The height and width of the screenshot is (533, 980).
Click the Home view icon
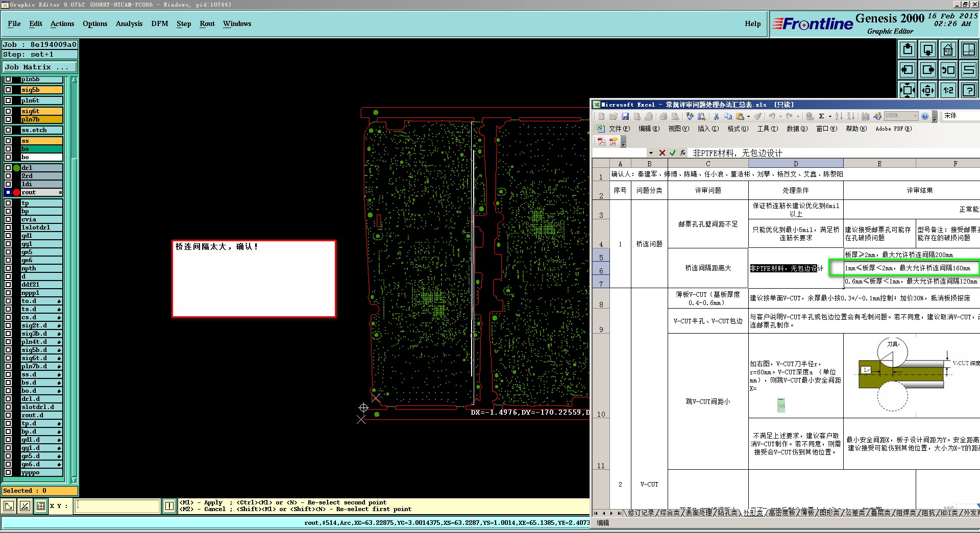(x=948, y=49)
